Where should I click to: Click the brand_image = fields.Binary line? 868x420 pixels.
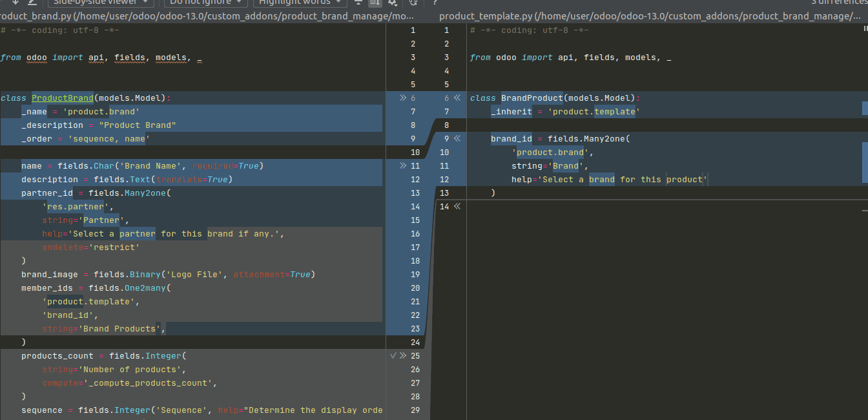(x=168, y=275)
